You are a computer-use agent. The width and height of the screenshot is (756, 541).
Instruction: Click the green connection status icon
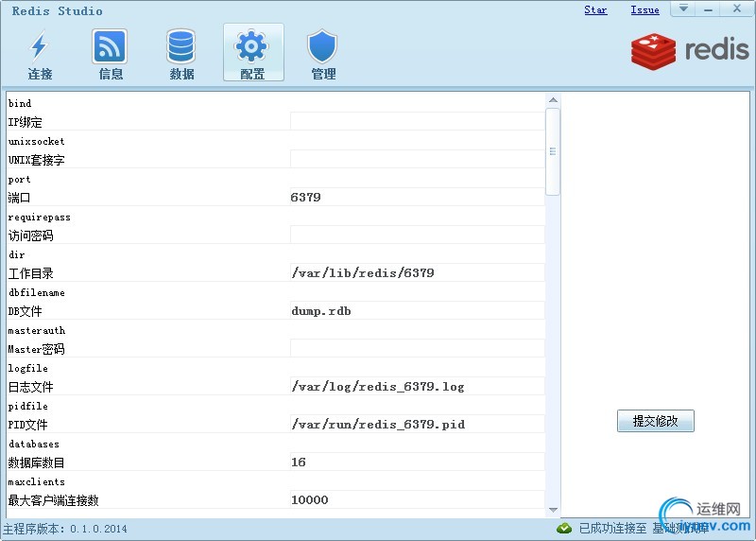(x=563, y=529)
